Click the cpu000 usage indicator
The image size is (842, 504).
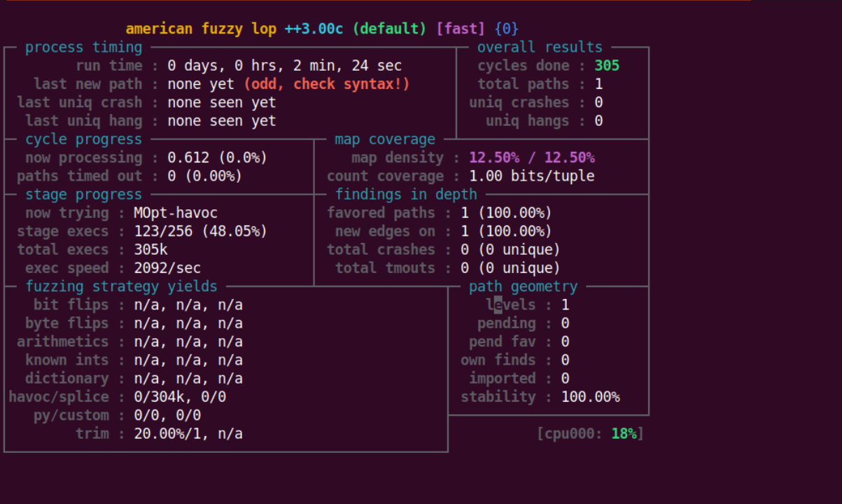pos(590,434)
